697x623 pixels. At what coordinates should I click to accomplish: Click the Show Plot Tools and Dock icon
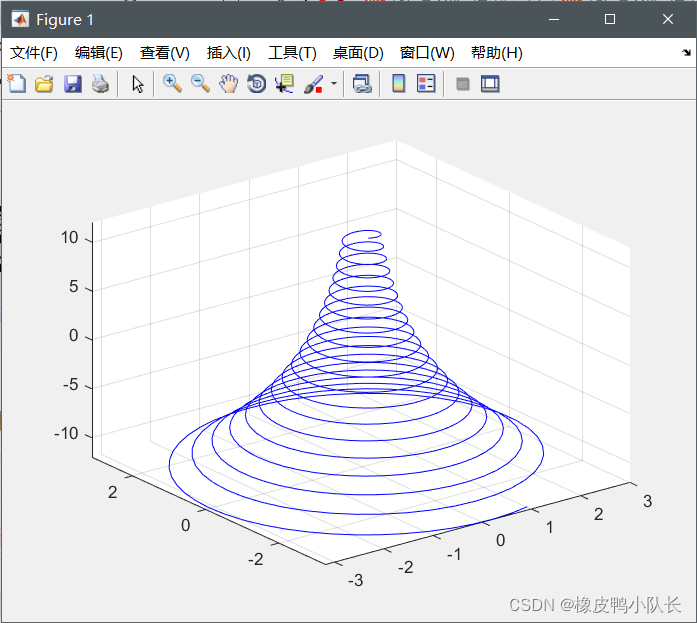pos(490,84)
